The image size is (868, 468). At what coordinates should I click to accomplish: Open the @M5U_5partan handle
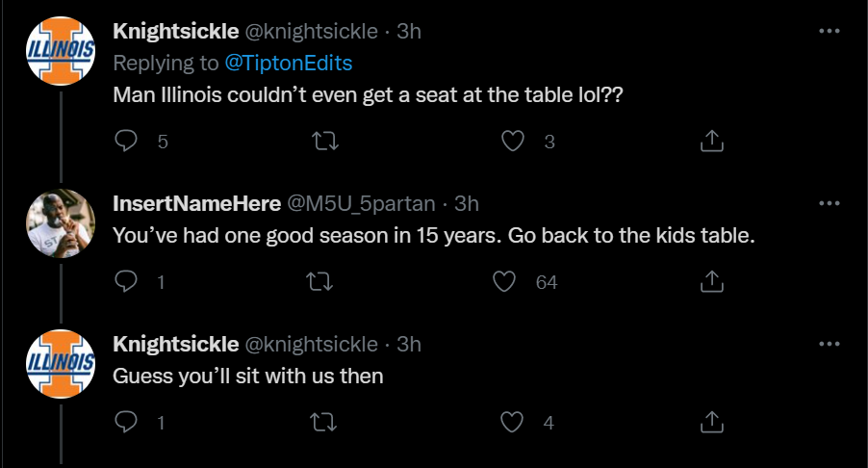click(x=362, y=204)
